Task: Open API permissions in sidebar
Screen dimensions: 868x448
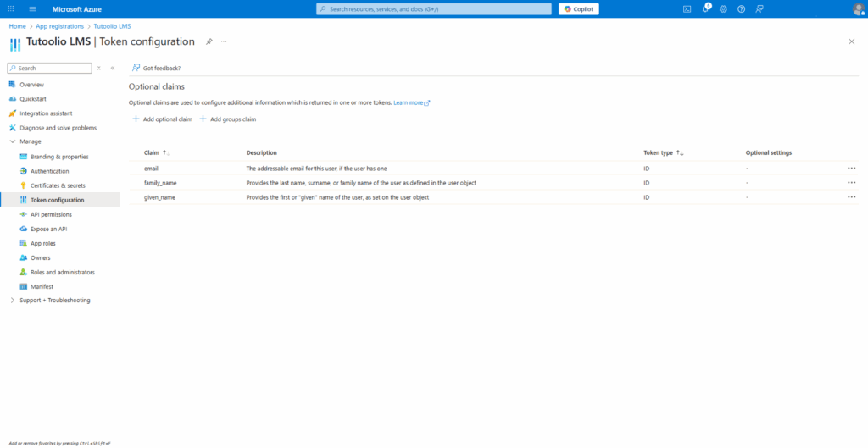Action: click(x=51, y=214)
